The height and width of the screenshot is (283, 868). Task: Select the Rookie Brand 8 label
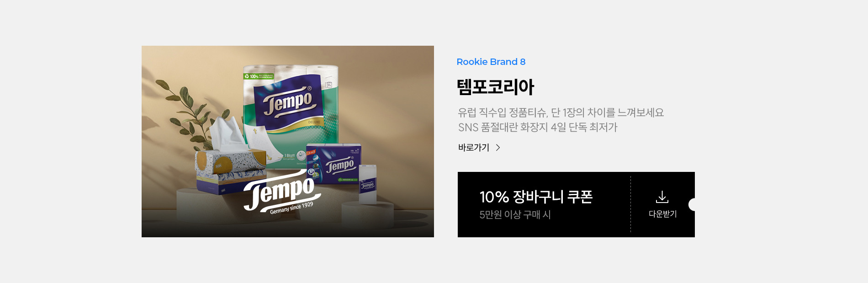[x=491, y=62]
